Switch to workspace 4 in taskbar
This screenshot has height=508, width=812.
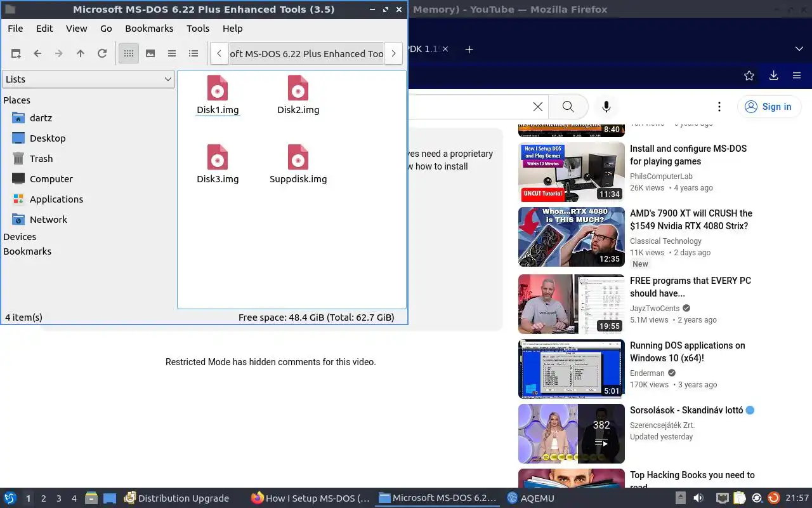pyautogui.click(x=74, y=498)
